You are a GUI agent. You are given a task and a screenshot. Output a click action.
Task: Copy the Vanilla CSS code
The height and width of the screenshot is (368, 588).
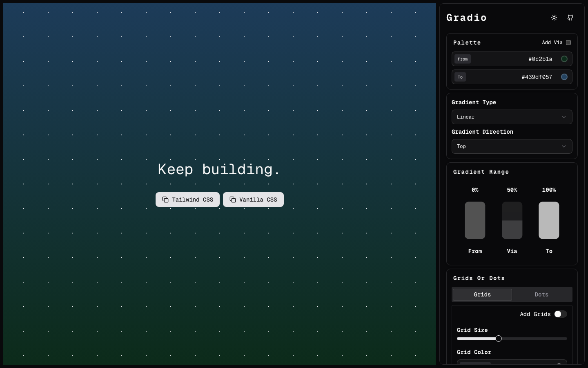253,200
